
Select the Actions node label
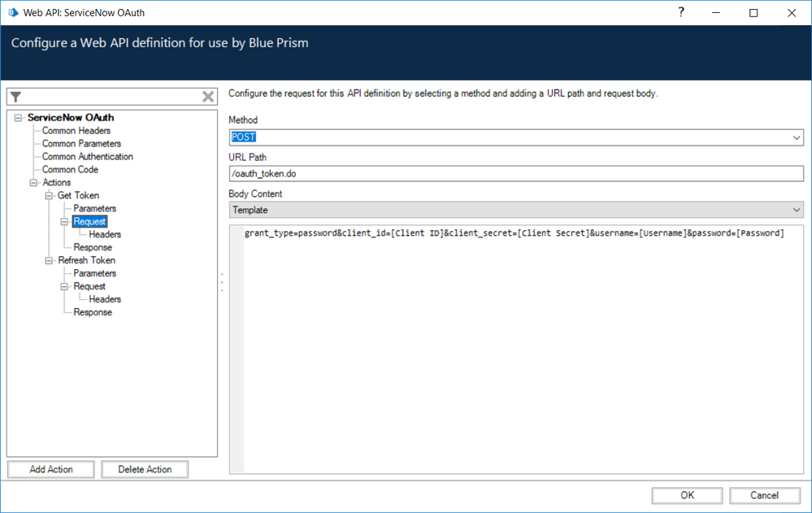pyautogui.click(x=56, y=182)
